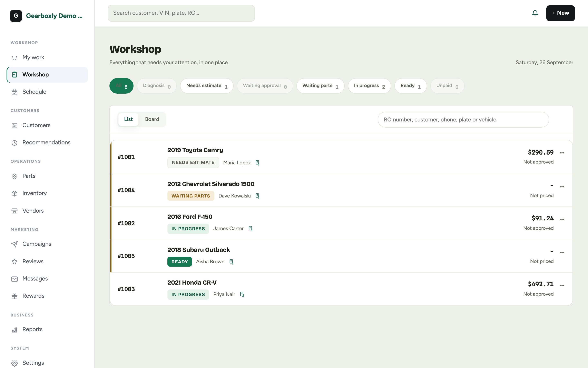
Task: Open the notifications bell
Action: (535, 13)
